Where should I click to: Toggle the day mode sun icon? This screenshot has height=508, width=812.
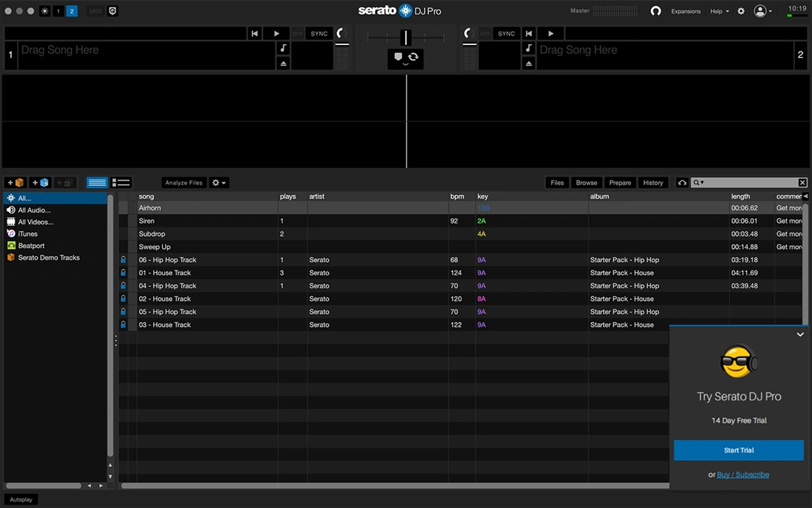(x=44, y=11)
